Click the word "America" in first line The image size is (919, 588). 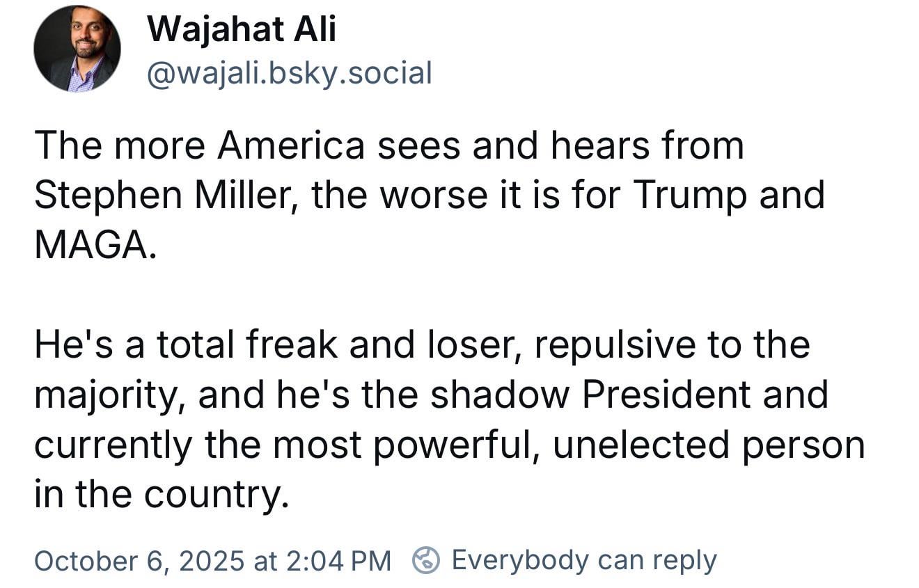pos(291,147)
